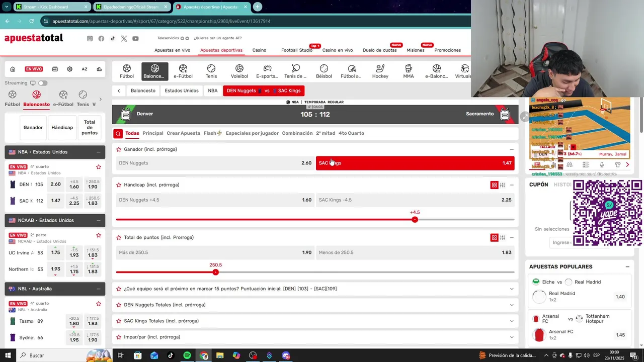Adjust the Total de puntos 250.5 slider handle
Screen dimensions: 644x362
(x=215, y=273)
